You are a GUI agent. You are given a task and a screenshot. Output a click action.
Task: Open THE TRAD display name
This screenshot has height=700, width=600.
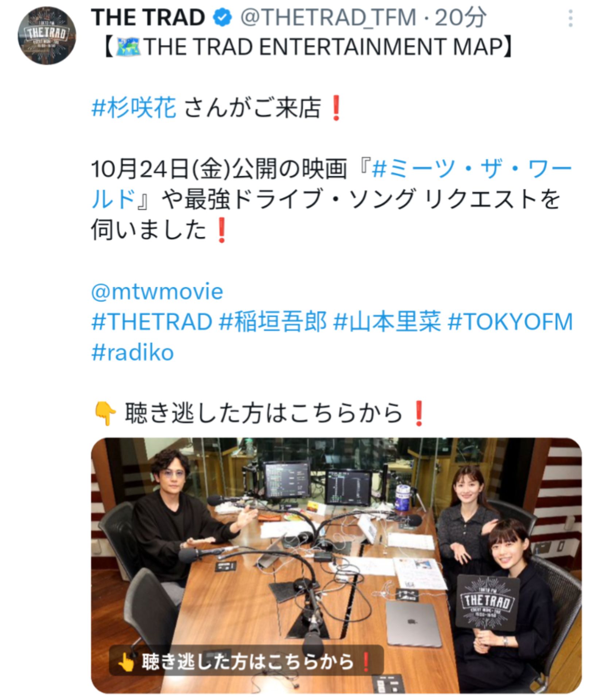coord(148,17)
